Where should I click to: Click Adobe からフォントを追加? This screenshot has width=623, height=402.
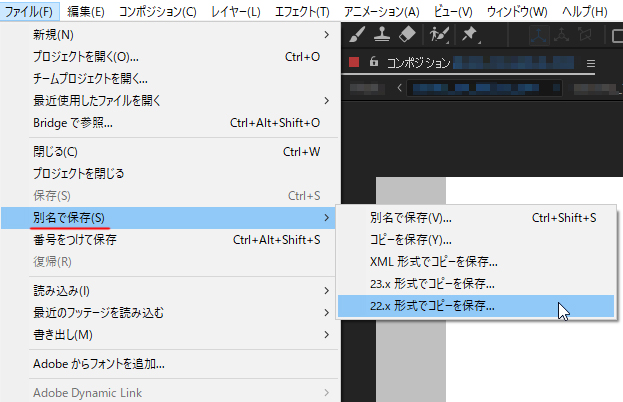[98, 364]
